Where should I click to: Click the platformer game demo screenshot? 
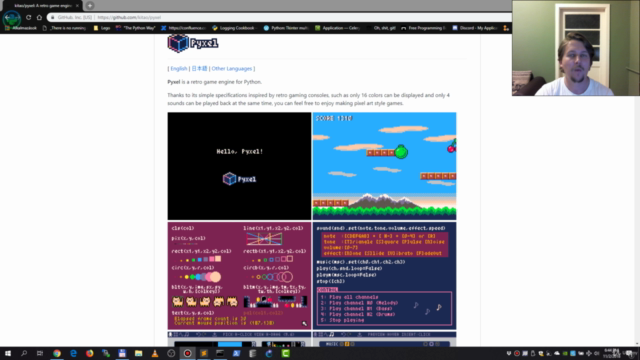point(384,166)
